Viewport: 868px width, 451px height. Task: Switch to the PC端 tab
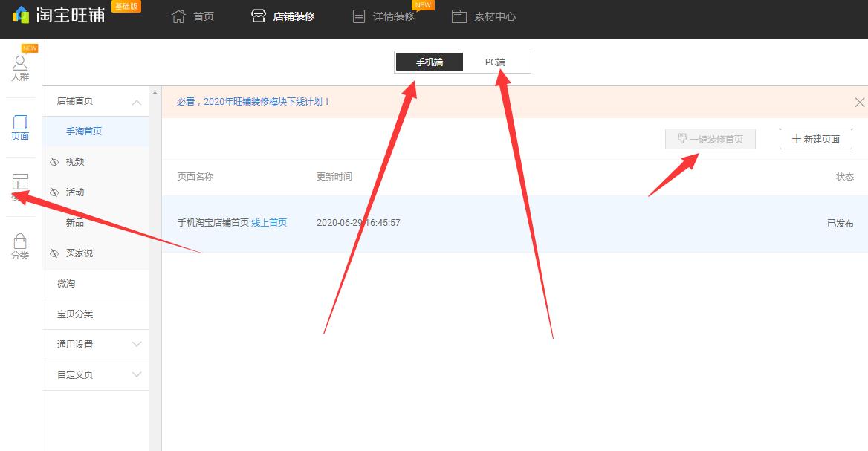496,62
